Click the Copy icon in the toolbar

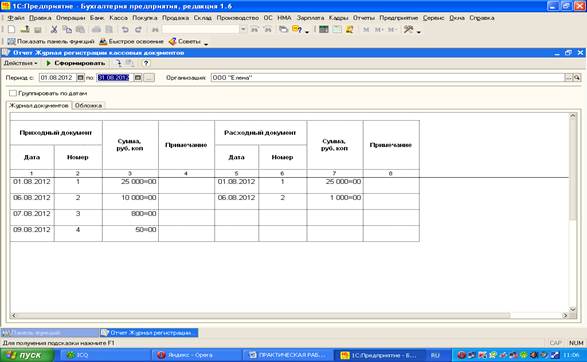pos(67,29)
